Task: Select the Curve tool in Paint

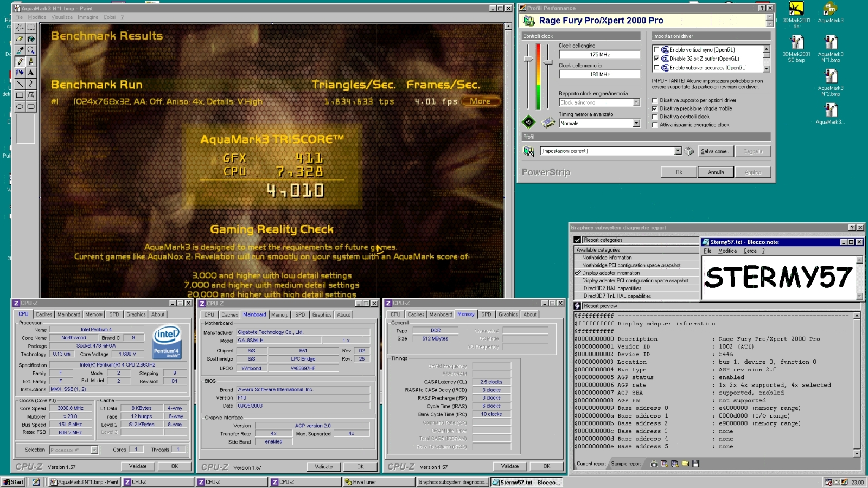Action: tap(31, 84)
